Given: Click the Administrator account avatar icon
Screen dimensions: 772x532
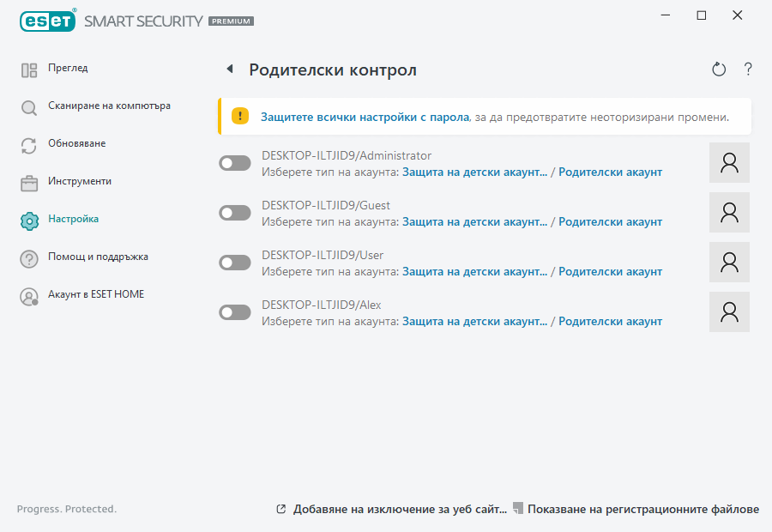Looking at the screenshot, I should 729,162.
